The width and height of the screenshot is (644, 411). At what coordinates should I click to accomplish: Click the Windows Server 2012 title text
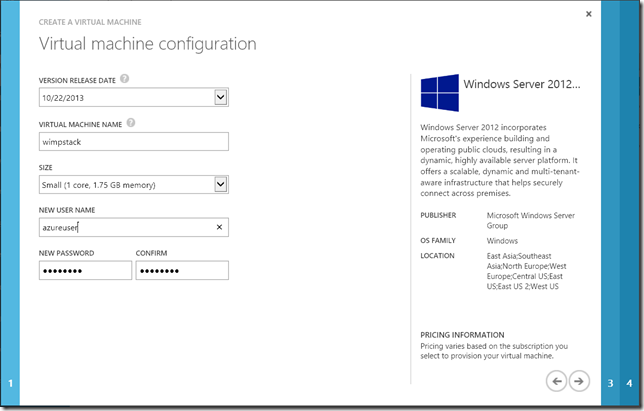click(522, 84)
